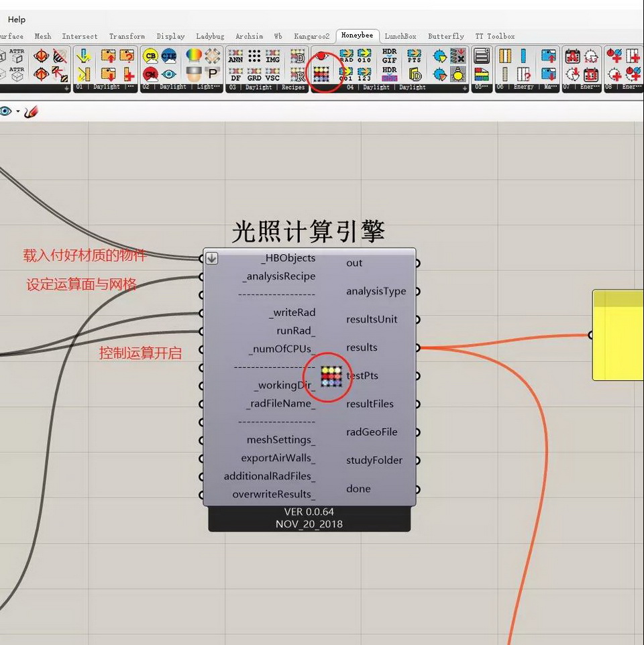Open the LunchBox tab
Image resolution: width=644 pixels, height=645 pixels.
(x=400, y=36)
